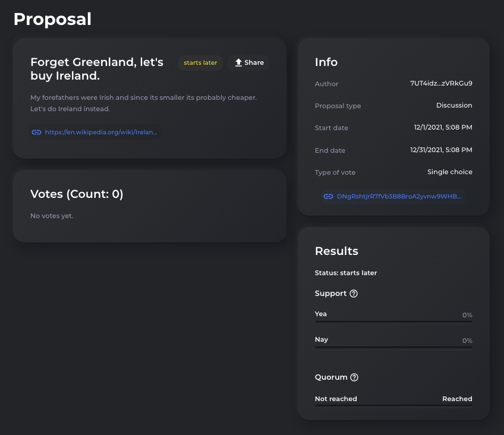Viewport: 504px width, 435px height.
Task: Click the 'Reached' quorum label
Action: coord(457,399)
